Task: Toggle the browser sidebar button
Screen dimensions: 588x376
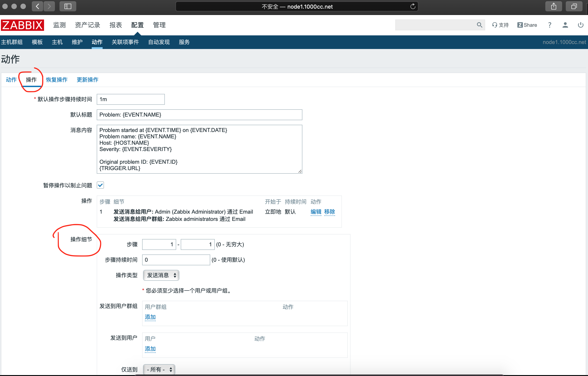Action: [68, 6]
